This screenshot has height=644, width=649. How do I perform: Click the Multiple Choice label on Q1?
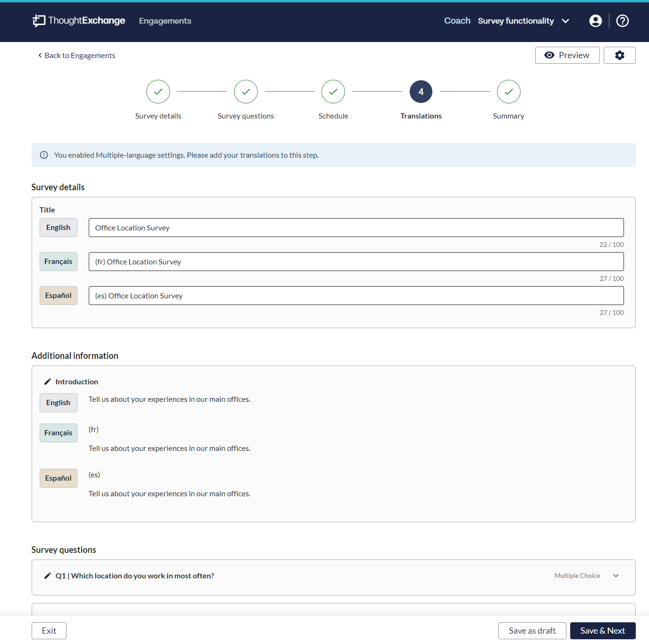coord(577,576)
